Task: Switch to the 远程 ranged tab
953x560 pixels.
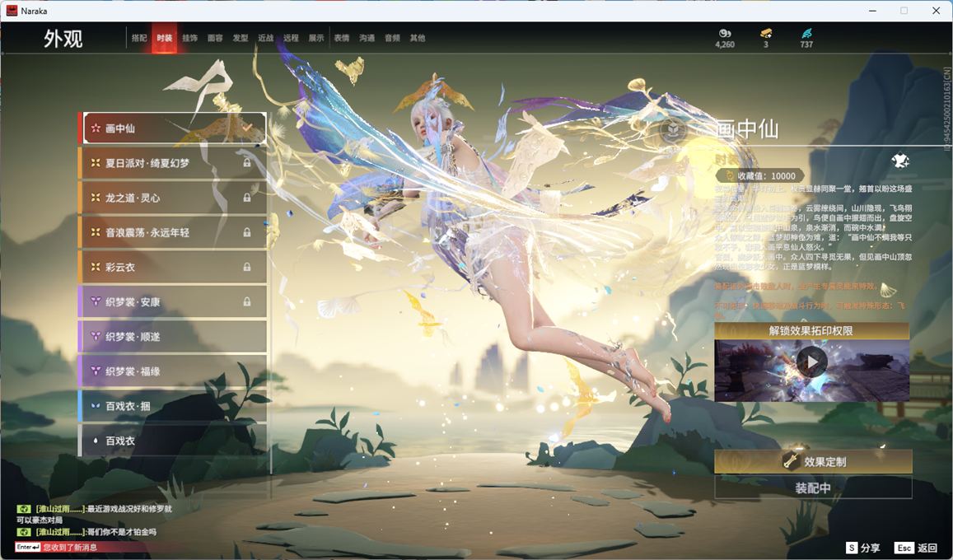Action: click(x=291, y=38)
